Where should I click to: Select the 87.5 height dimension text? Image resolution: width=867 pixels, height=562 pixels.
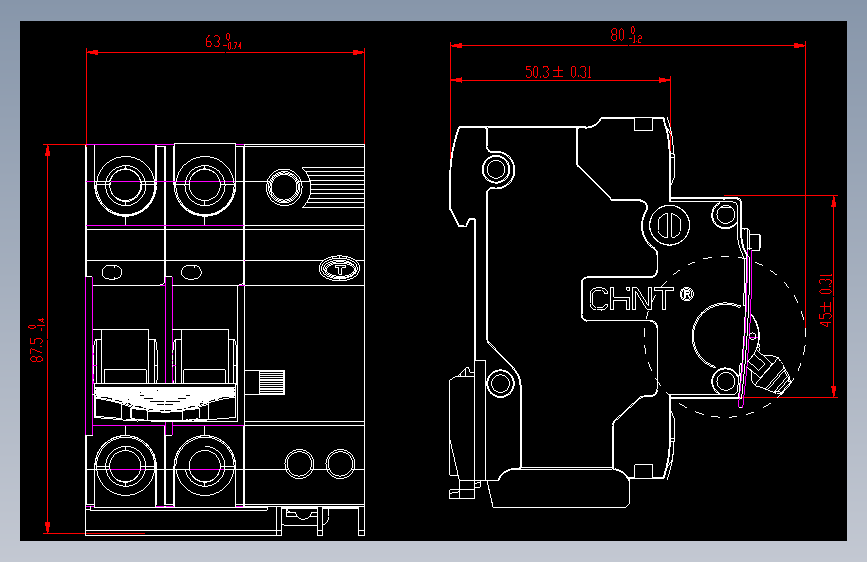[x=37, y=340]
